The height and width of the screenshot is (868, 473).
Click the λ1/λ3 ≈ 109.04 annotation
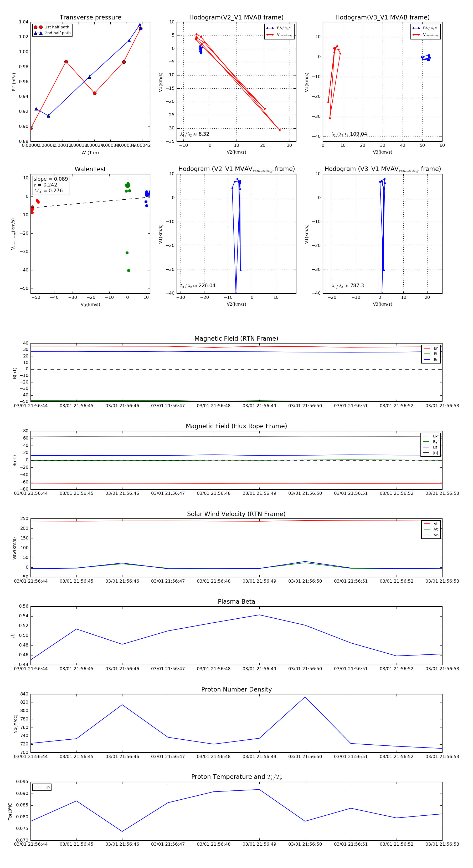click(x=349, y=134)
